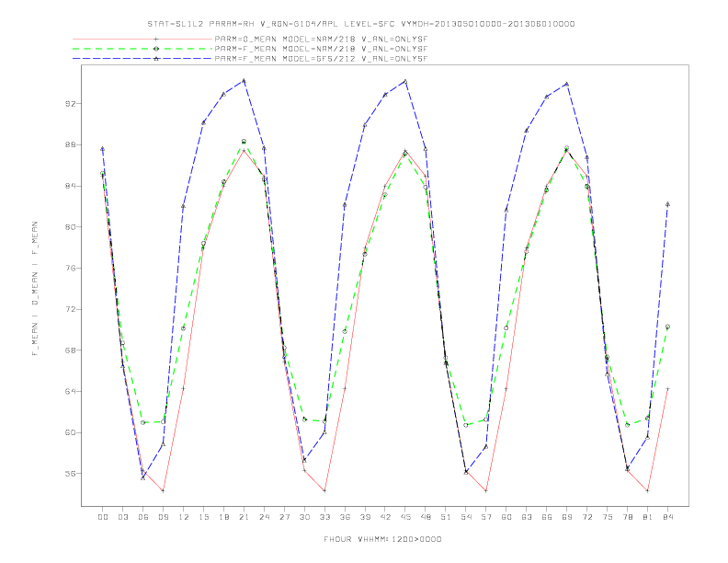The height and width of the screenshot is (563, 728).
Task: Click the x-axis tick label 33
Action: 324,517
